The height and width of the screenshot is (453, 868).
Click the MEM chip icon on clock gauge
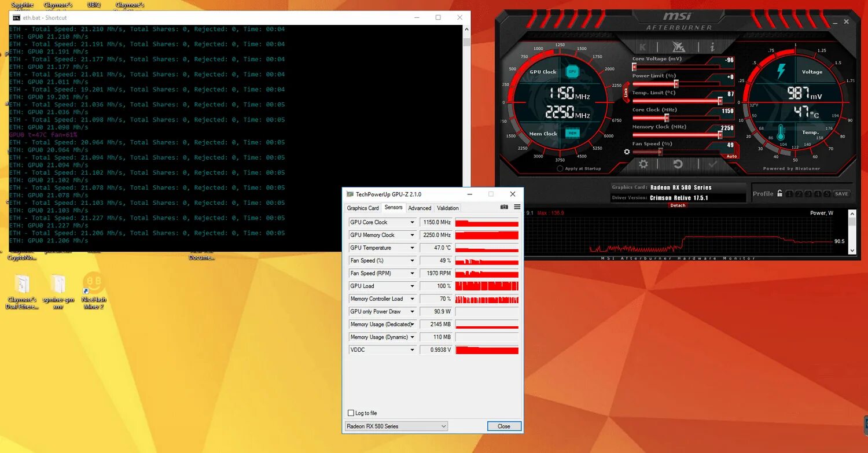[x=572, y=133]
